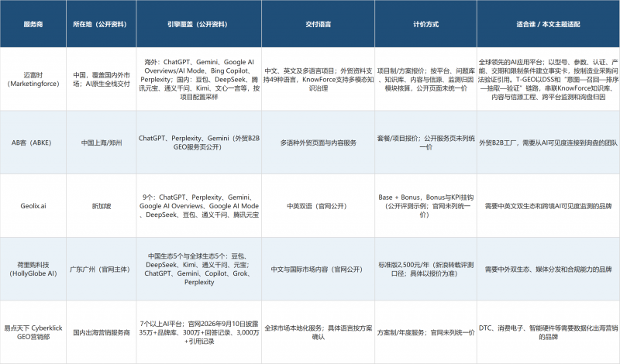Select the 交付语言 column header
This screenshot has width=620, height=364.
[x=318, y=24]
